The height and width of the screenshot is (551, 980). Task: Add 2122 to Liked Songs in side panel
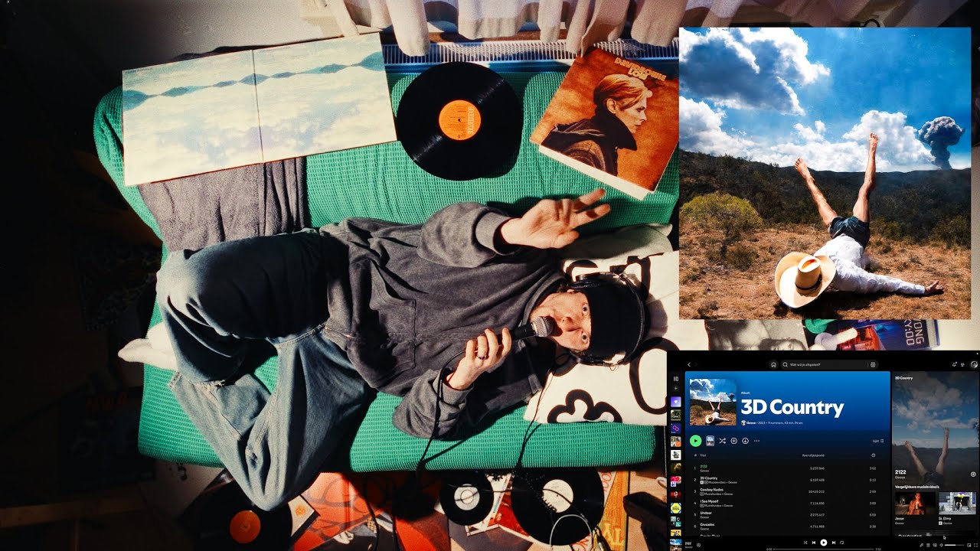[973, 474]
